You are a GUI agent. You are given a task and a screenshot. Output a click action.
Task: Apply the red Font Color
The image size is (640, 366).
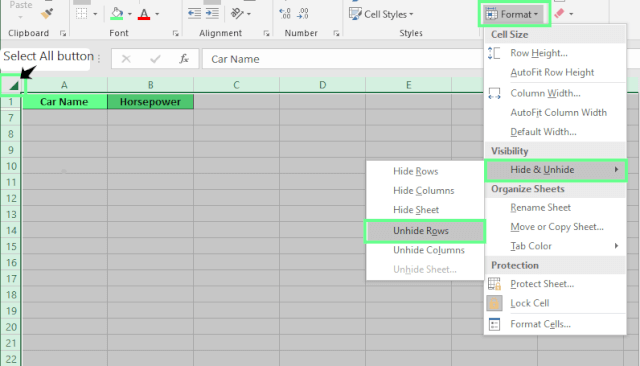point(144,14)
